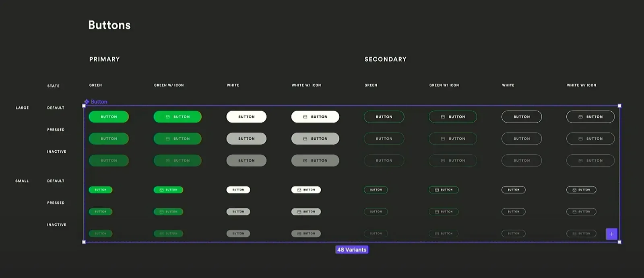644x278 pixels.
Task: Select large pressed secondary white outline button variant
Action: click(522, 139)
